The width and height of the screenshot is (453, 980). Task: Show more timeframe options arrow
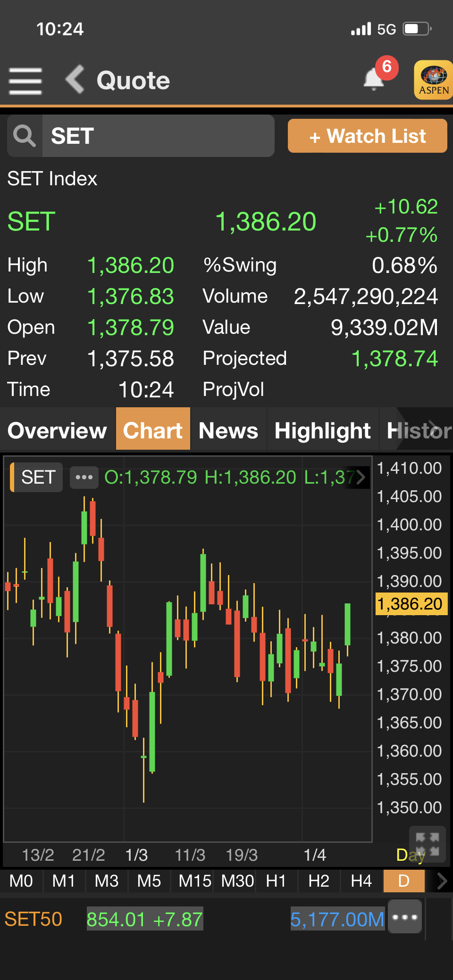point(441,881)
